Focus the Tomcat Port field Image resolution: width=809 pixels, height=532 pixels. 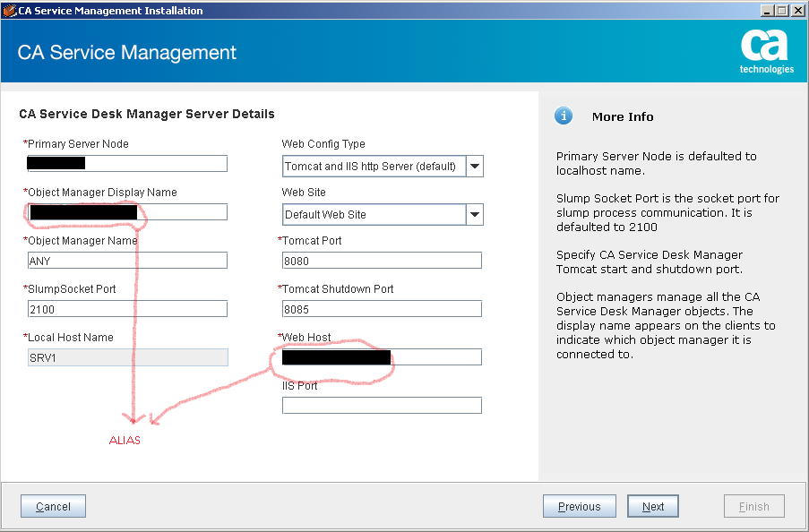[382, 261]
